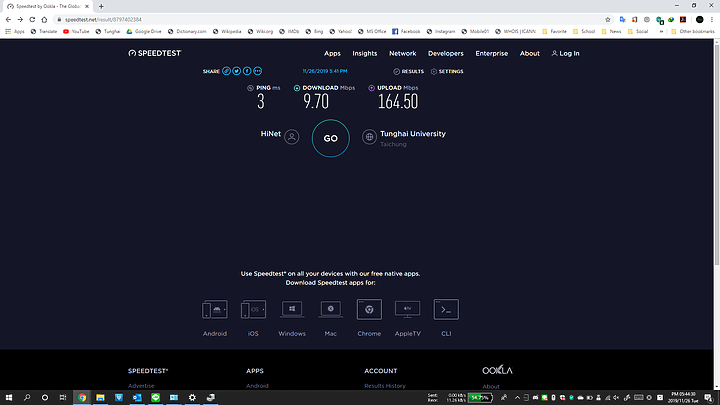Click the browser back arrow
This screenshot has width=720, height=405.
coord(8,20)
